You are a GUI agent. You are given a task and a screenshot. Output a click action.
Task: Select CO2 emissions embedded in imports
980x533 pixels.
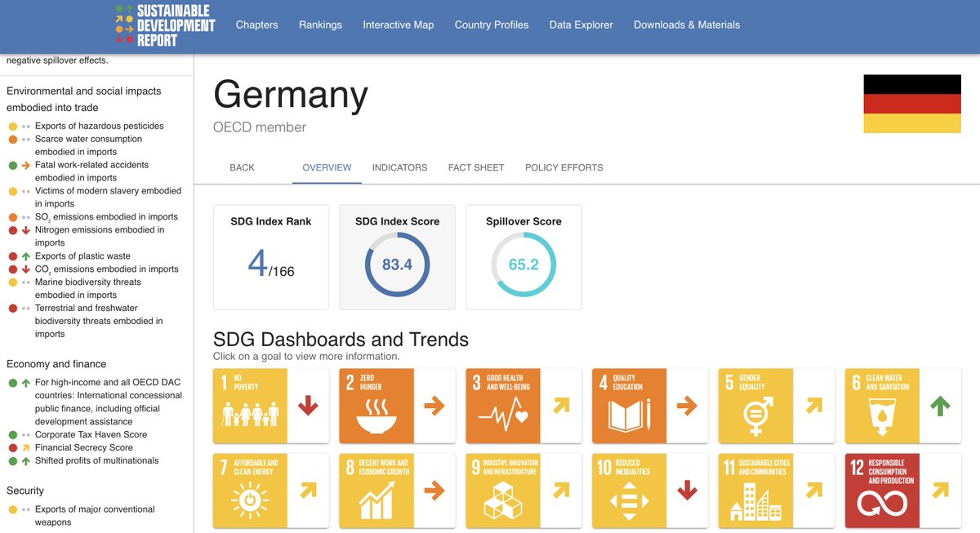point(106,269)
